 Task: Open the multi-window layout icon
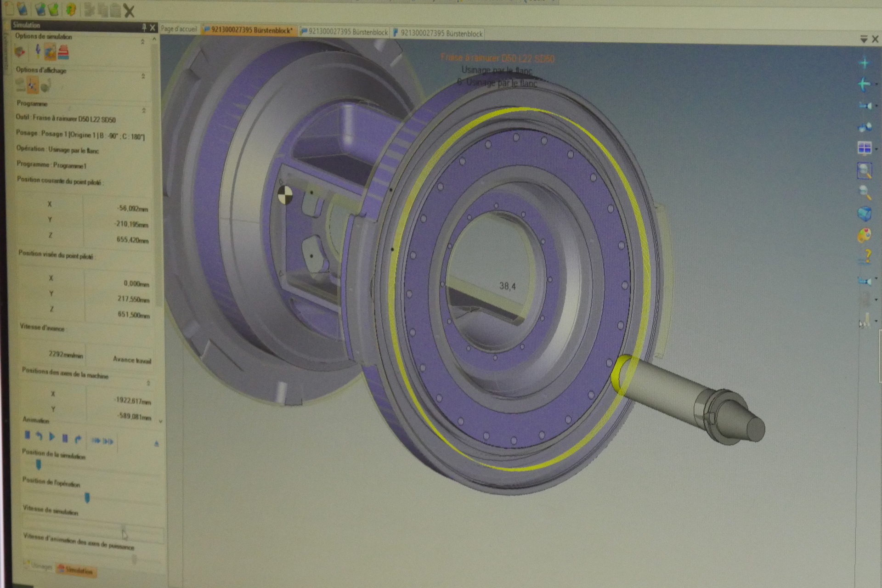click(x=864, y=148)
